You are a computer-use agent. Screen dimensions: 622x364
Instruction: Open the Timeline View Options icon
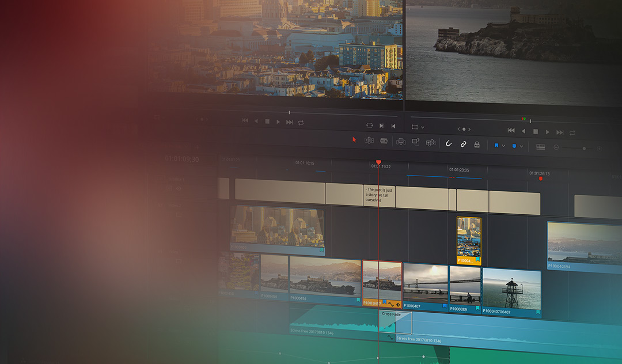click(x=540, y=147)
